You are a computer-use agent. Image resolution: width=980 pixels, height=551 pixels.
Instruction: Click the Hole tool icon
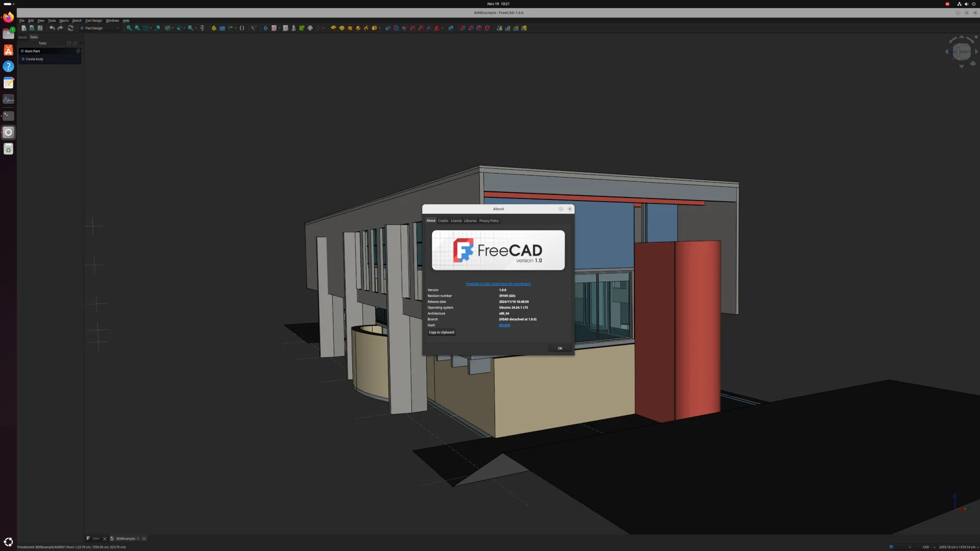396,28
